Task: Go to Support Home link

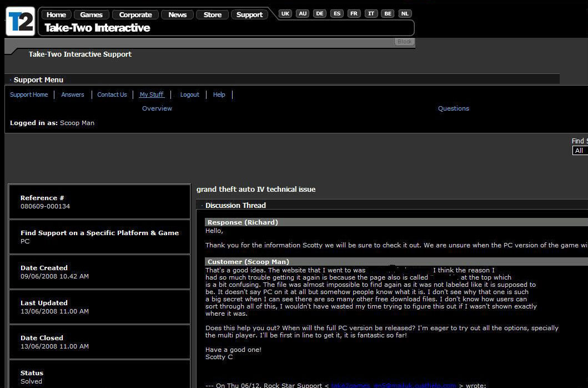Action: pos(29,94)
